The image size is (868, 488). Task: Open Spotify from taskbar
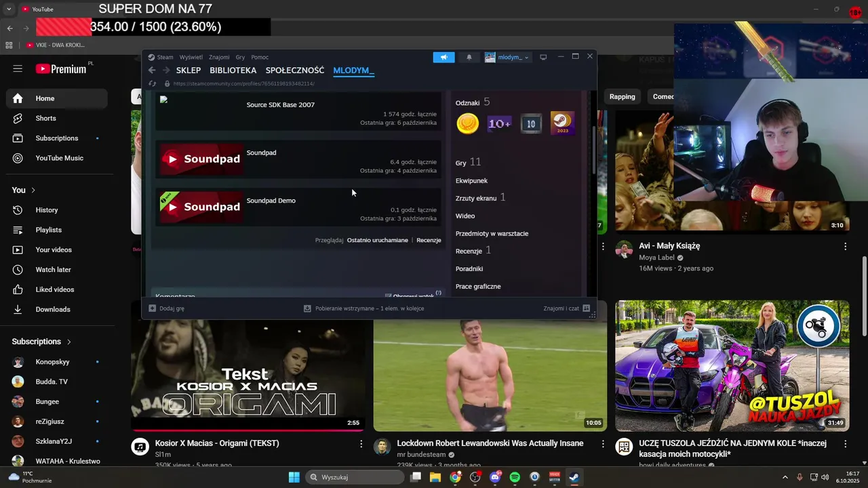(515, 477)
